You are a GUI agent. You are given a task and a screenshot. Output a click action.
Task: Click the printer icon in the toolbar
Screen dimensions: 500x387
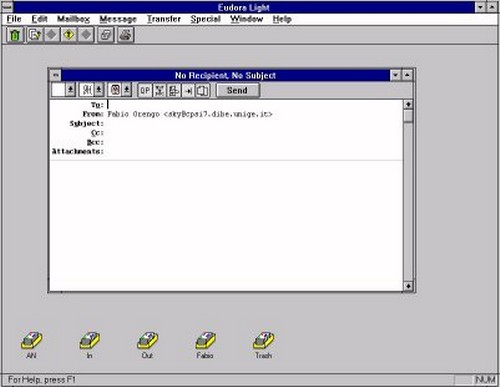126,35
